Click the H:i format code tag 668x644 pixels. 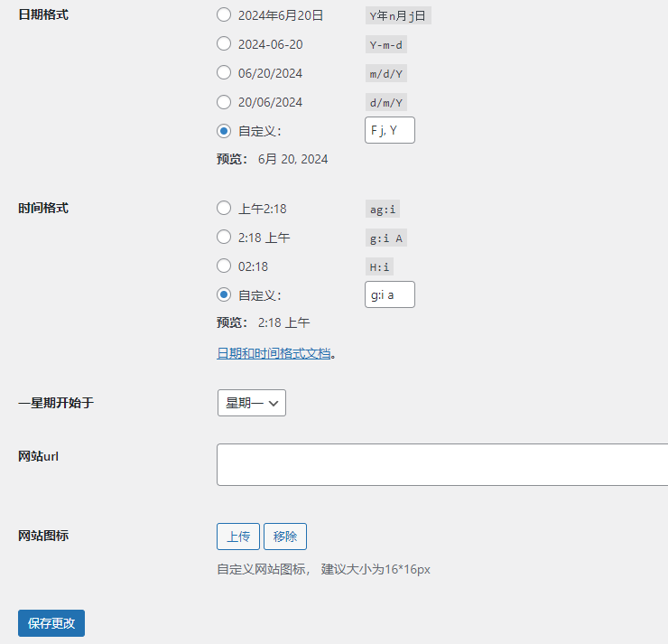[x=379, y=266]
